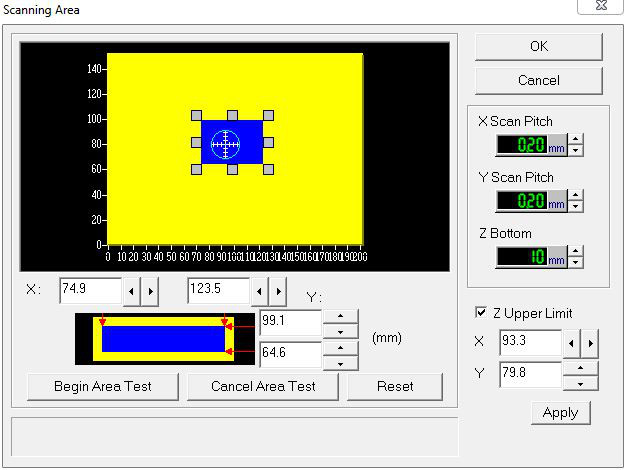Select the Z Upper Limit Y field 79.8
Viewport: 626px width, 470px height.
530,374
